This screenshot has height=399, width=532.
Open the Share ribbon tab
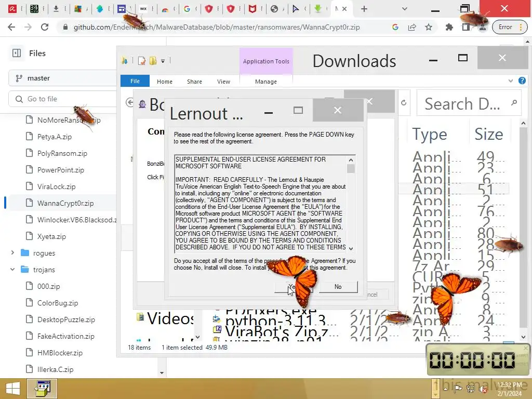[194, 82]
